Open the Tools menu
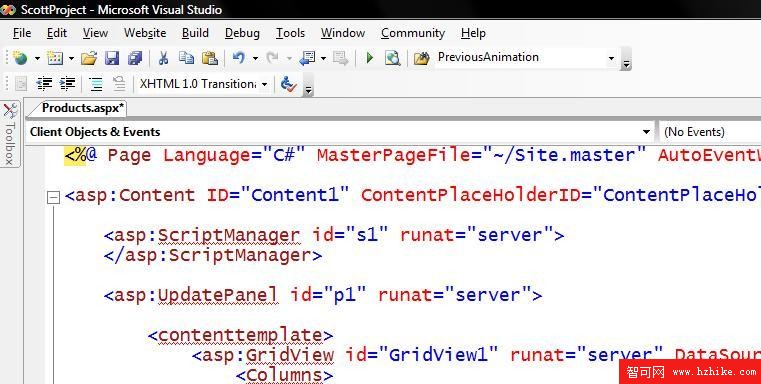Image resolution: width=761 pixels, height=384 pixels. (x=290, y=33)
